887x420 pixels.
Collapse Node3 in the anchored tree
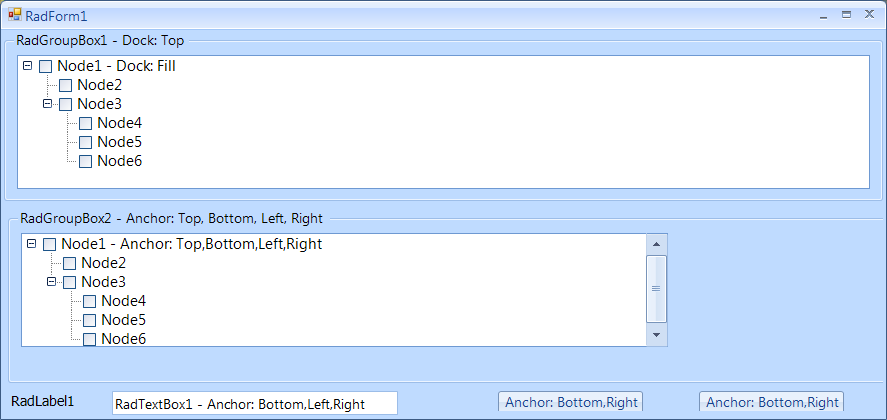pos(51,282)
